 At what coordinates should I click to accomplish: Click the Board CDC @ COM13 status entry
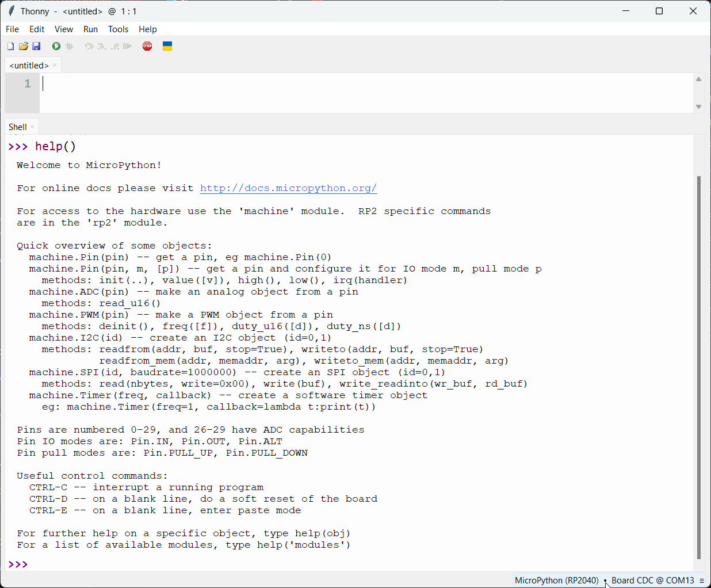tap(652, 581)
